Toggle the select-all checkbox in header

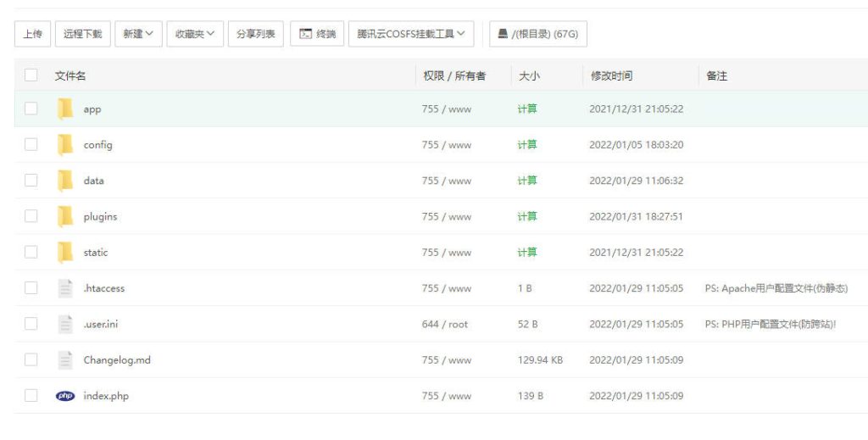click(31, 75)
